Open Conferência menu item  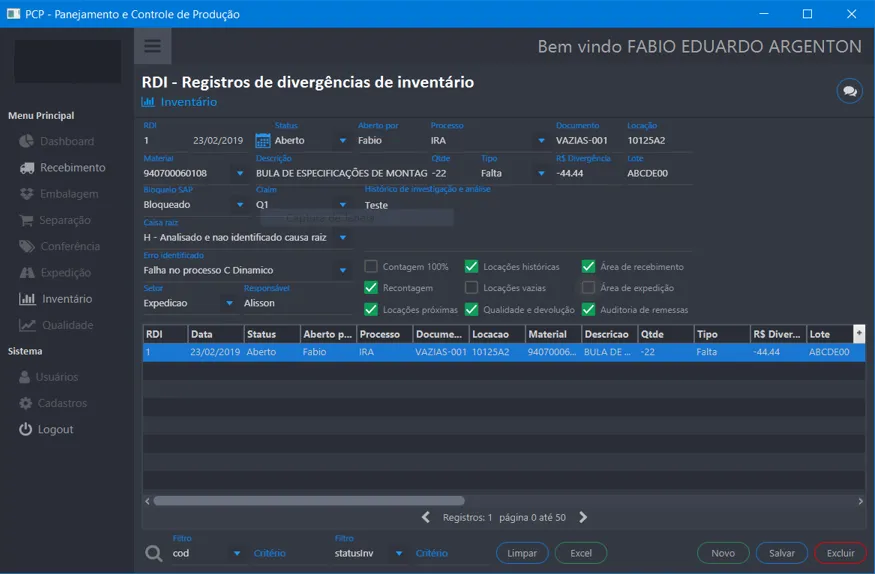tap(70, 247)
